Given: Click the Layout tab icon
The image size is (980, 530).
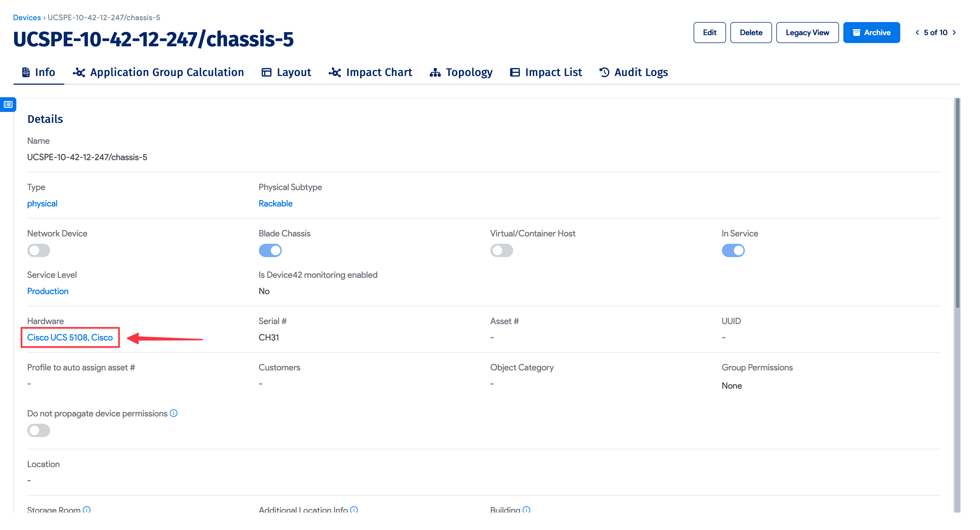Looking at the screenshot, I should click(x=266, y=72).
